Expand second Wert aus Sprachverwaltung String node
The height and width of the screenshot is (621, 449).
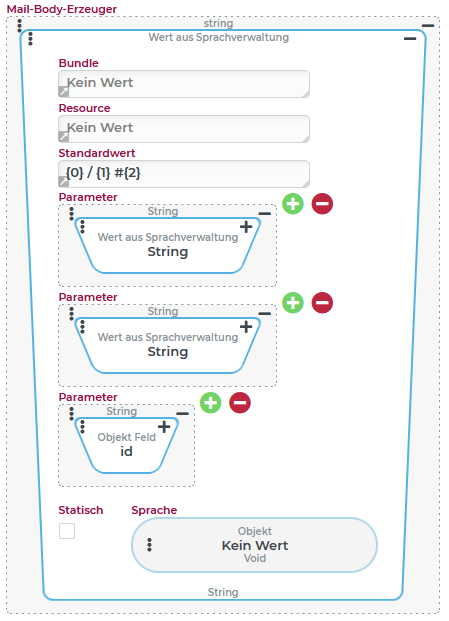(x=246, y=327)
